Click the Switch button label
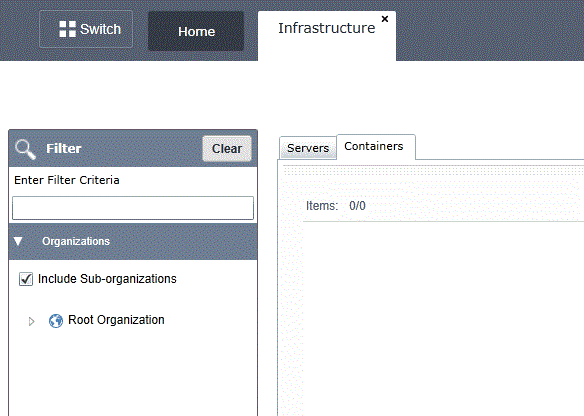584x416 pixels. pyautogui.click(x=101, y=29)
